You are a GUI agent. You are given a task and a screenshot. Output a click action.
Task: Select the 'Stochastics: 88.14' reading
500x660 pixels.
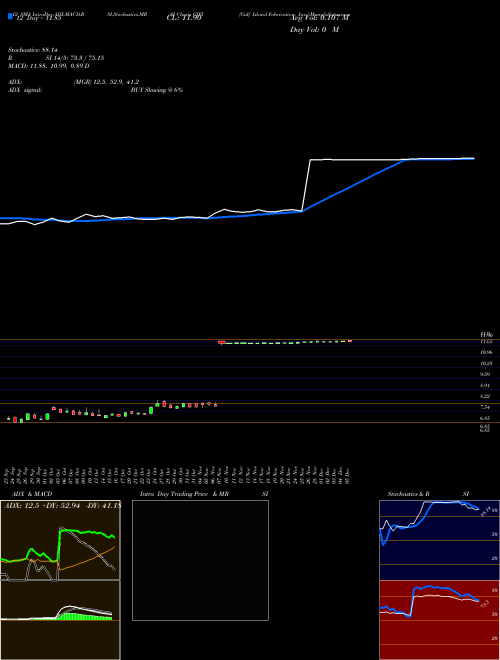[33, 50]
